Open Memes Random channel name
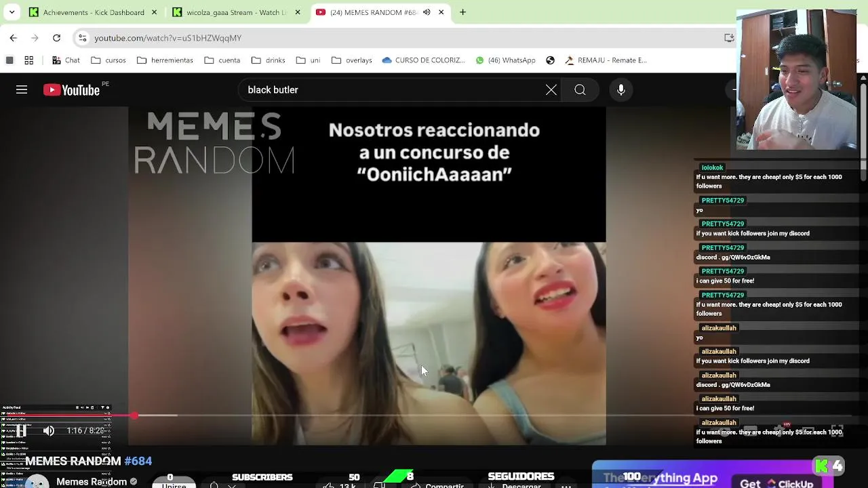The width and height of the screenshot is (868, 488). pos(92,481)
